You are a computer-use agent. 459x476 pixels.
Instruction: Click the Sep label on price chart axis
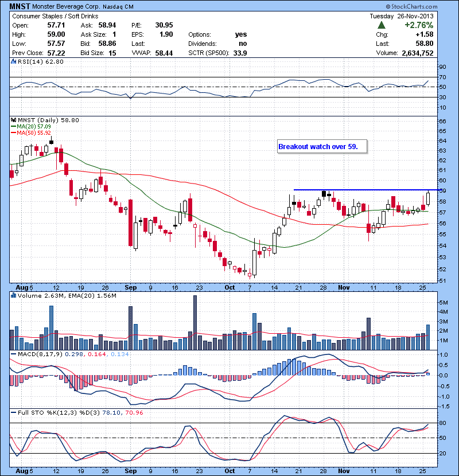[x=131, y=287]
